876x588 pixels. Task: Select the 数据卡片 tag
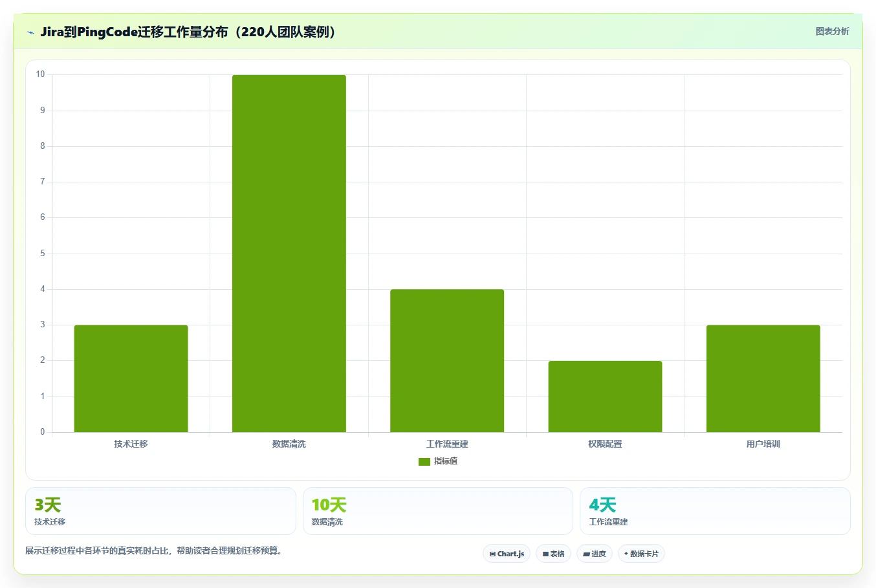click(x=641, y=554)
